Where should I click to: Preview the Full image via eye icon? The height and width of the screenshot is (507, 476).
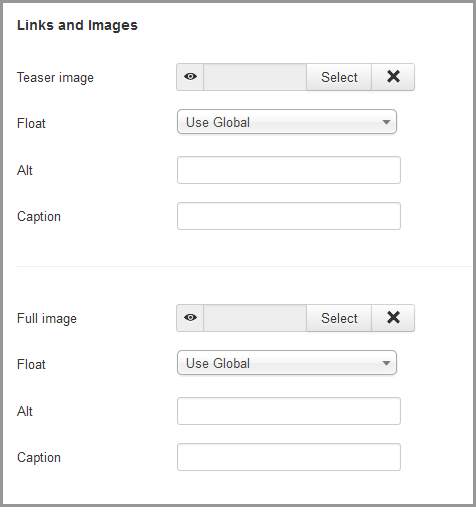(x=190, y=318)
